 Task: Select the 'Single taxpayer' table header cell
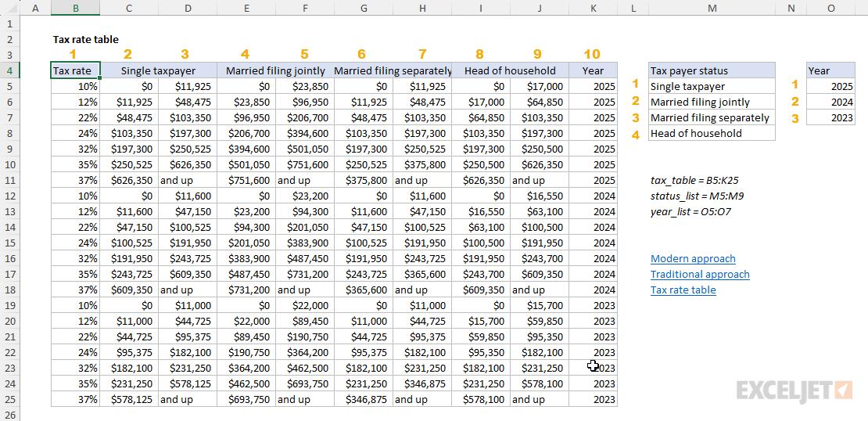click(158, 70)
